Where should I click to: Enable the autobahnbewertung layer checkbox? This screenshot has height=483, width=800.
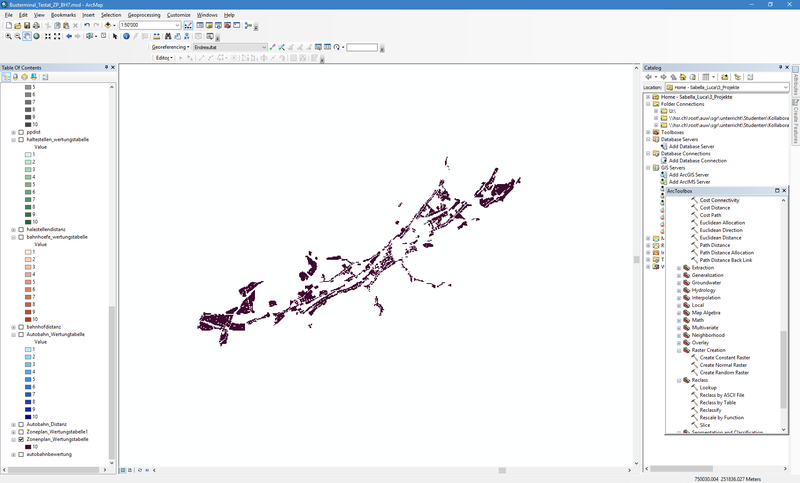click(21, 454)
